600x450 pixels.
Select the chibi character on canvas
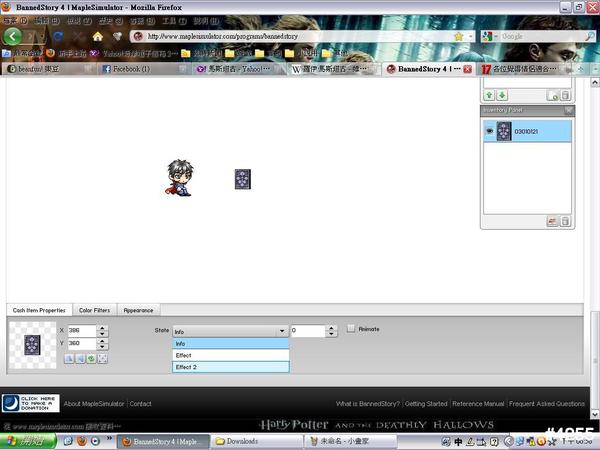[180, 178]
